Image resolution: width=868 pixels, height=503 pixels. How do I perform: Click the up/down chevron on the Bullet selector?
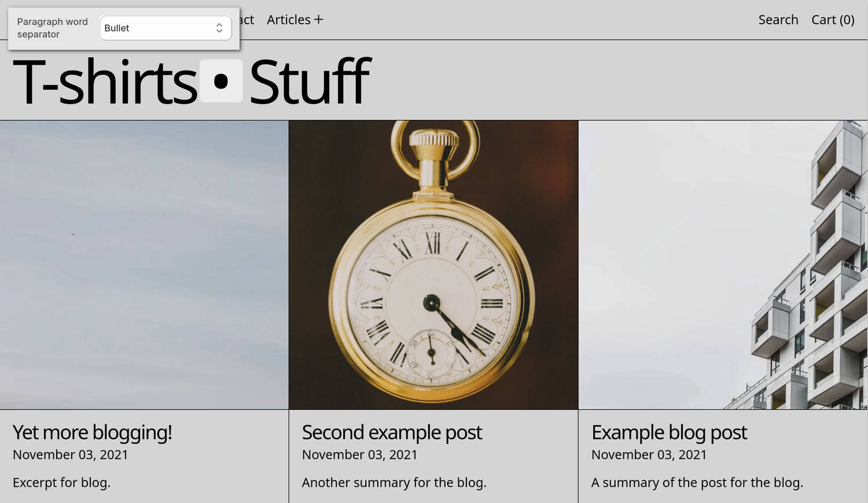(219, 27)
